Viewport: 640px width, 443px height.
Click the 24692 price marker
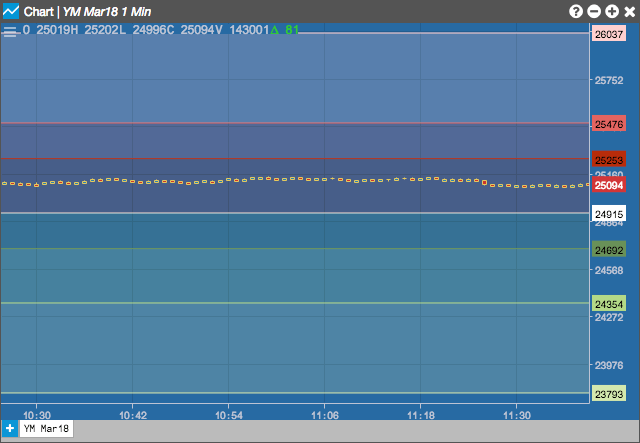(x=609, y=250)
